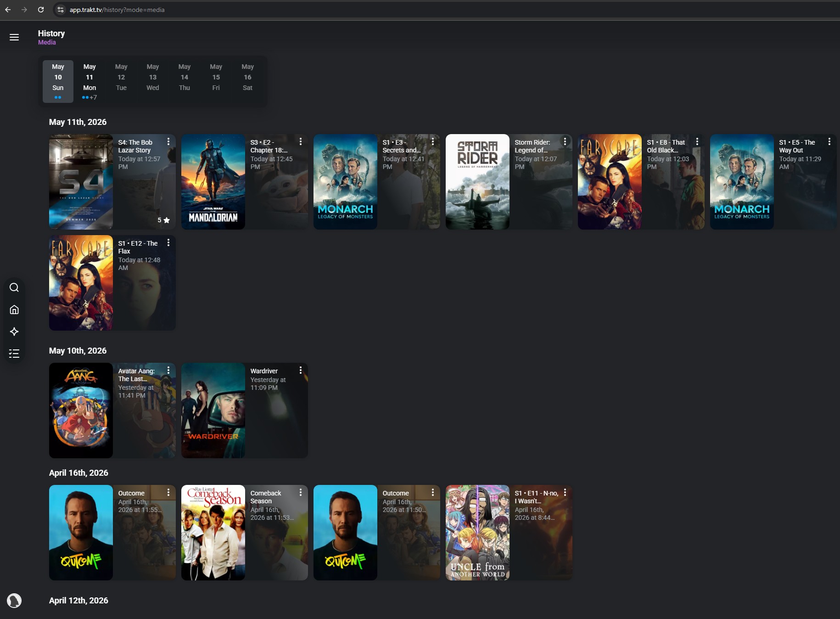Go to home via sidebar icon
Image resolution: width=840 pixels, height=619 pixels.
coord(14,309)
